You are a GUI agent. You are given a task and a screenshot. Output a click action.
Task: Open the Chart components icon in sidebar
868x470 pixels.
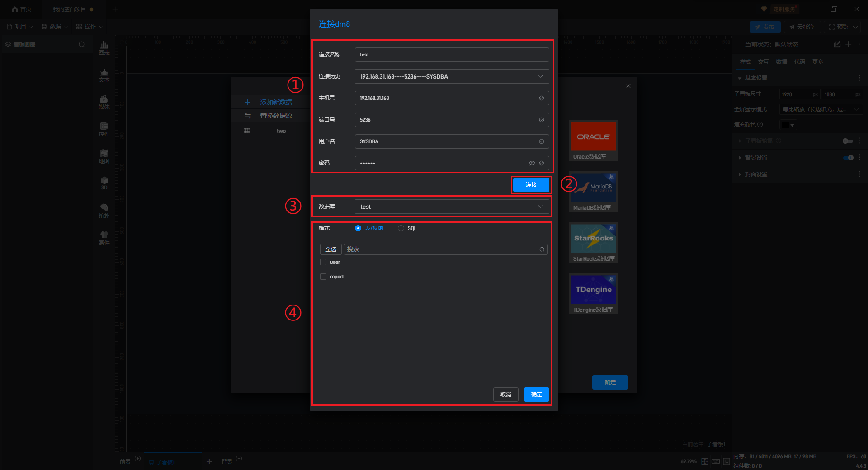104,47
